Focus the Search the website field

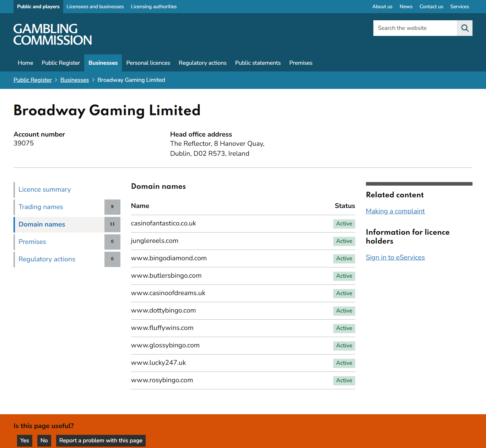415,28
